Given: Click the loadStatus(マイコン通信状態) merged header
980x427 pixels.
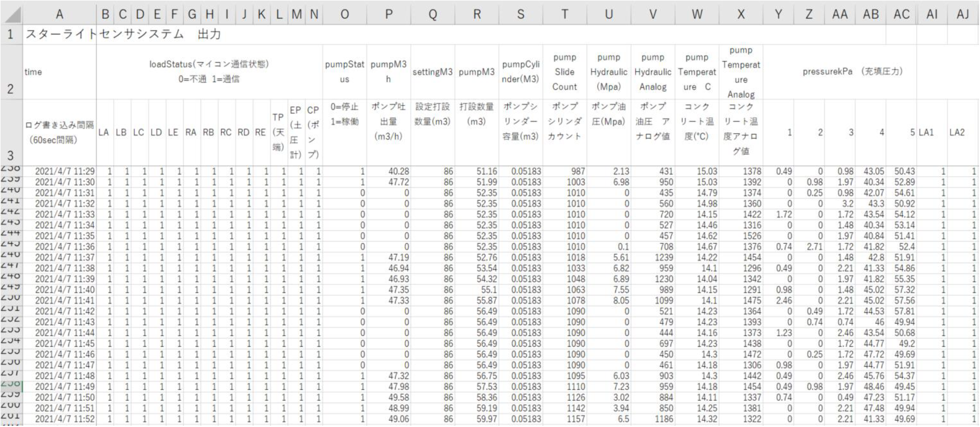Looking at the screenshot, I should [x=209, y=72].
